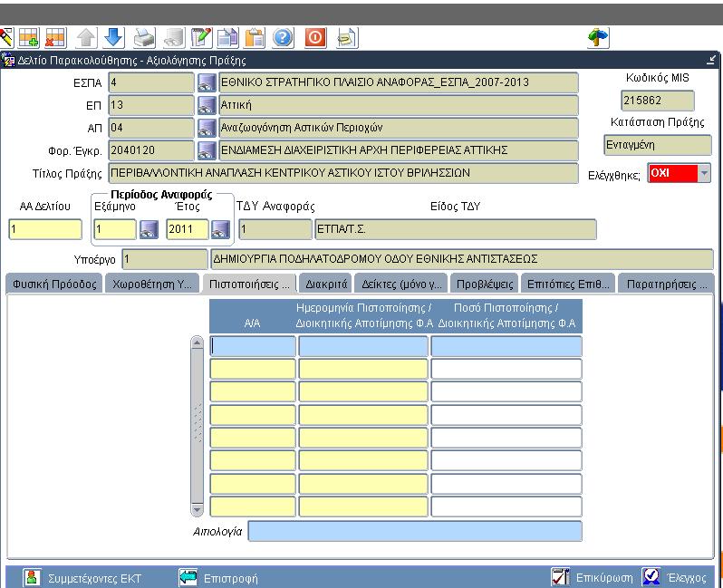The image size is (723, 588).
Task: Click the delete record grid icon
Action: (x=56, y=37)
